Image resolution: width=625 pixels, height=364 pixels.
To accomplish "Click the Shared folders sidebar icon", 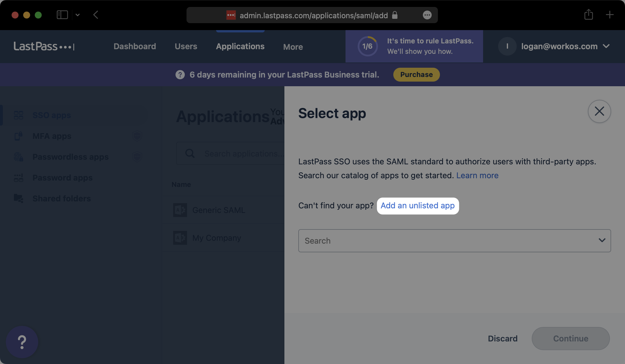I will [x=19, y=198].
